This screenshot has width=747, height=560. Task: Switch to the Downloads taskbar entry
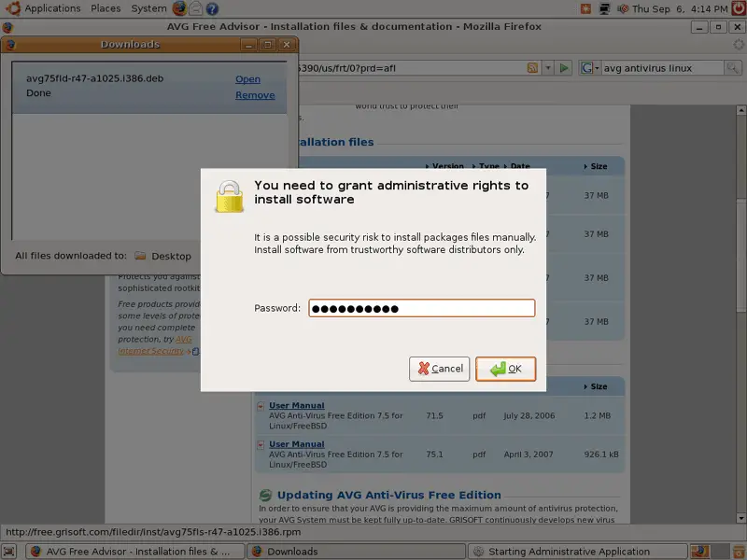tap(356, 552)
